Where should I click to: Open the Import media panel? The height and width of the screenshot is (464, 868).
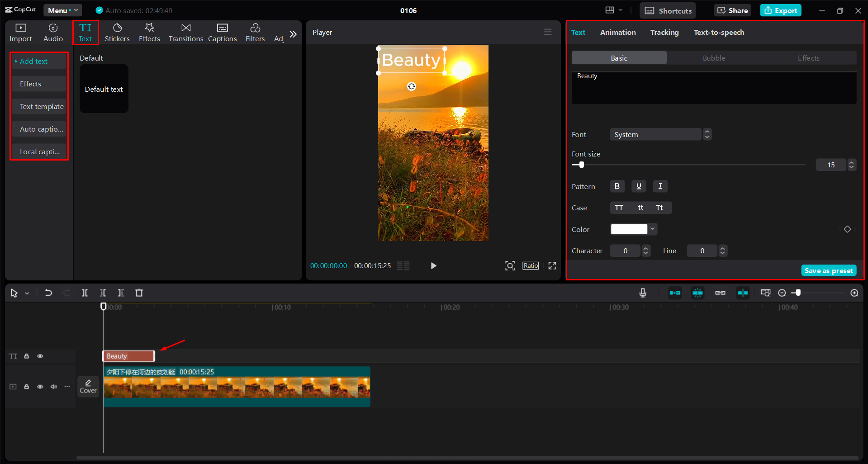tap(20, 32)
